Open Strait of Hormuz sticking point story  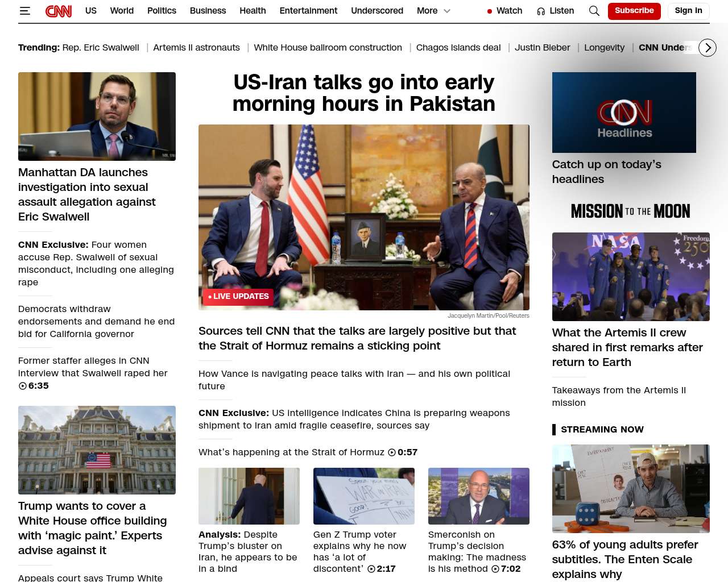pyautogui.click(x=357, y=338)
